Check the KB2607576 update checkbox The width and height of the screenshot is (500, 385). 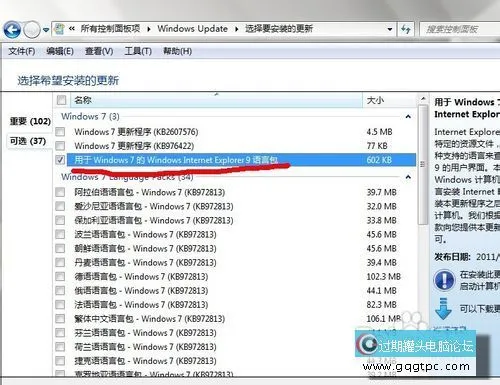[60, 132]
